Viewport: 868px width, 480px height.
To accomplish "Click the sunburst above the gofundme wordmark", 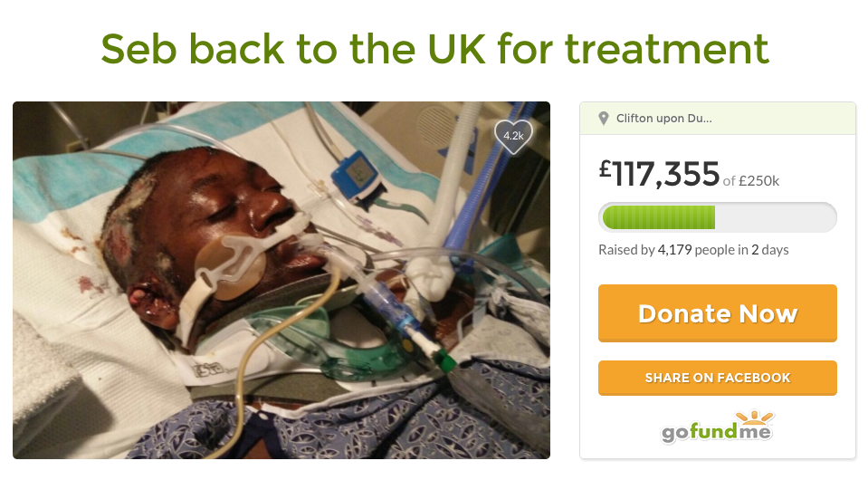I will click(x=754, y=418).
